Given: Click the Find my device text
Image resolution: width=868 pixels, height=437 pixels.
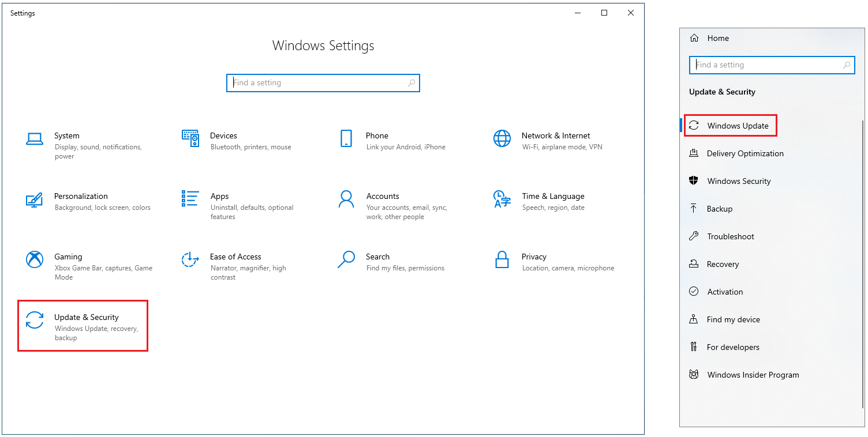Looking at the screenshot, I should (x=734, y=319).
